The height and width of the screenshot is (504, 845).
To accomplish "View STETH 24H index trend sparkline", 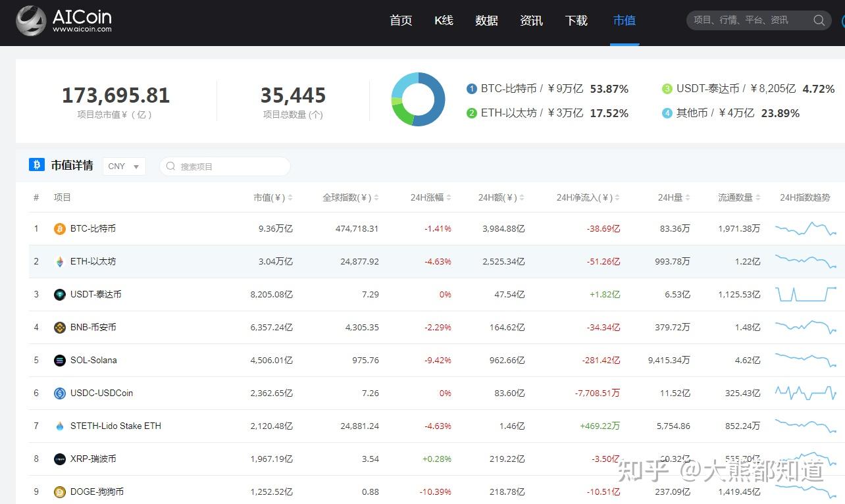I will click(806, 426).
